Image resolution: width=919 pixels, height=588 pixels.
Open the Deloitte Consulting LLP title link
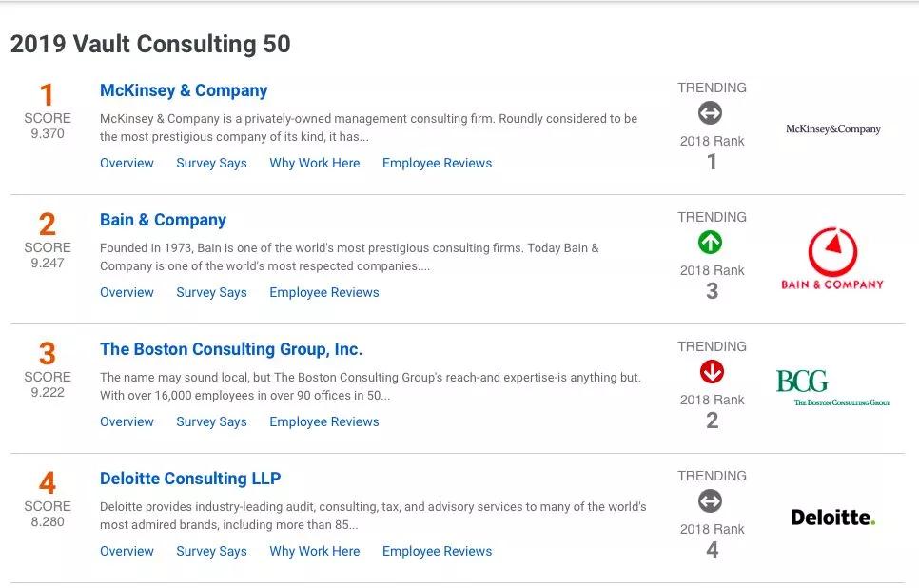[x=190, y=479]
